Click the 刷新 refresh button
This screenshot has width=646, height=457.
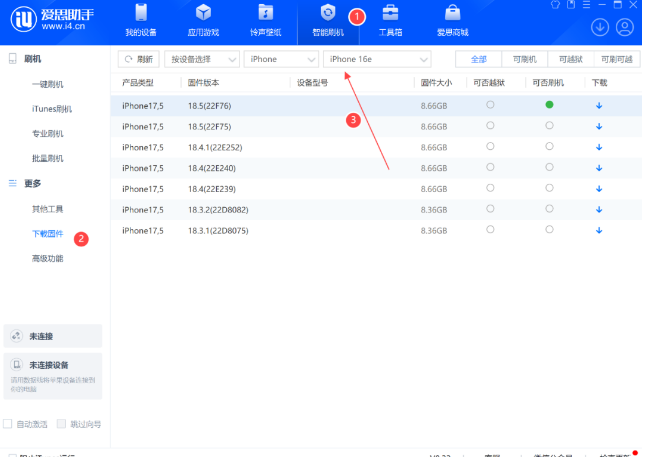pyautogui.click(x=138, y=59)
